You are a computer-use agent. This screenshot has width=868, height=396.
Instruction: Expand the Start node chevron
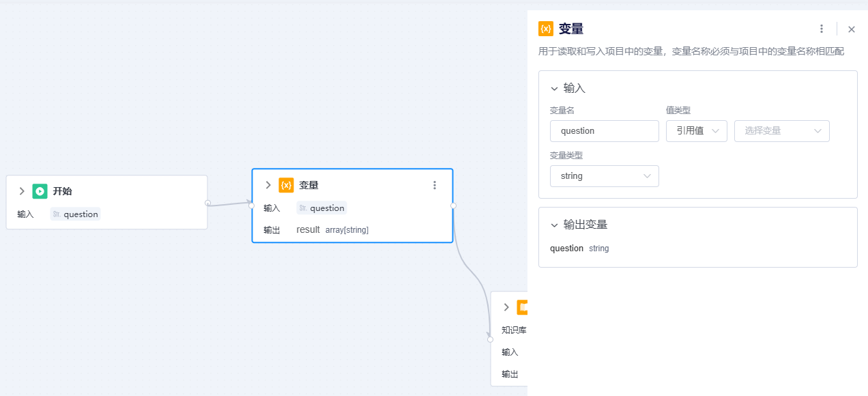22,191
